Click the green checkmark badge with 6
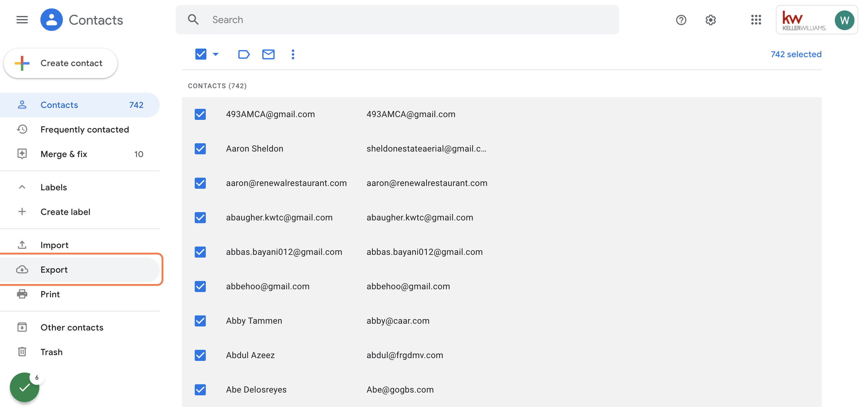The height and width of the screenshot is (407, 868). tap(25, 387)
